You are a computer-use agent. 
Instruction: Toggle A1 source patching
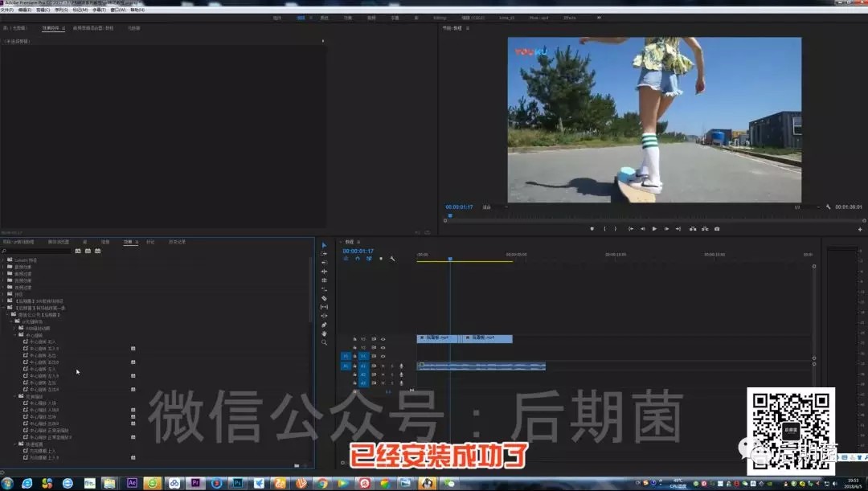pyautogui.click(x=346, y=366)
